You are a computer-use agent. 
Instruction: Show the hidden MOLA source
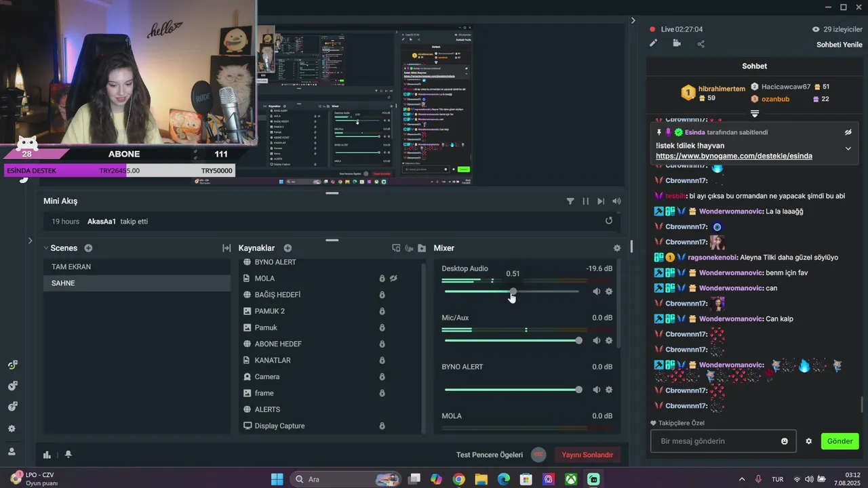pyautogui.click(x=393, y=279)
